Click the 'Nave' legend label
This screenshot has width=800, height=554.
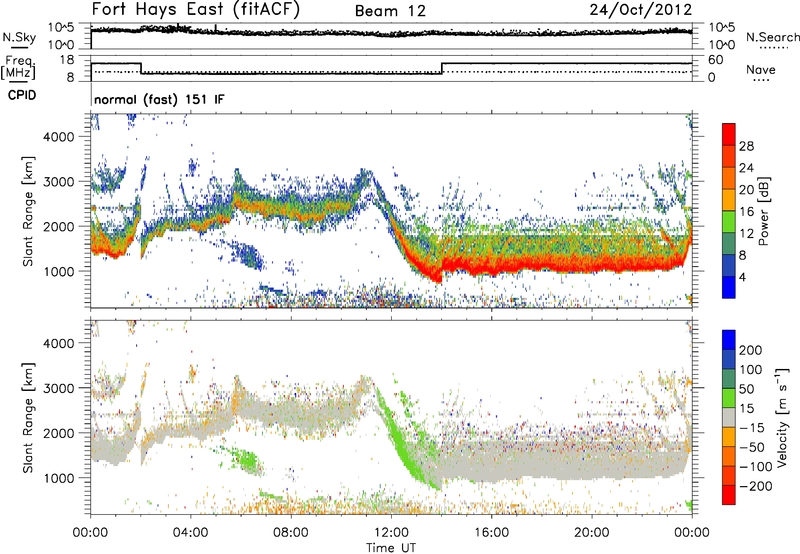tap(761, 70)
